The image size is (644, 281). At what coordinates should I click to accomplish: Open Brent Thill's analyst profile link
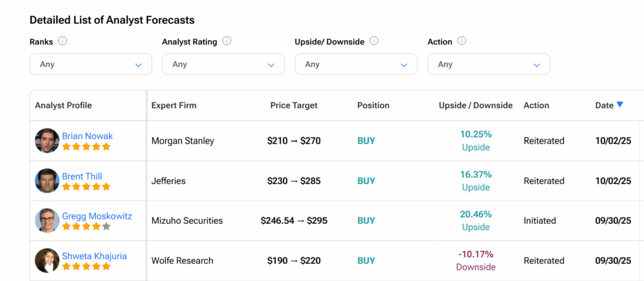[82, 176]
